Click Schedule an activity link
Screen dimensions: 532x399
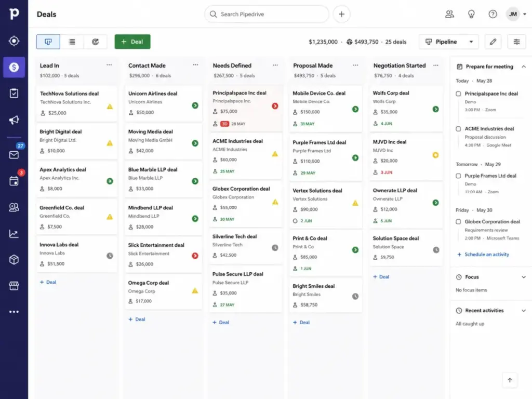(483, 255)
